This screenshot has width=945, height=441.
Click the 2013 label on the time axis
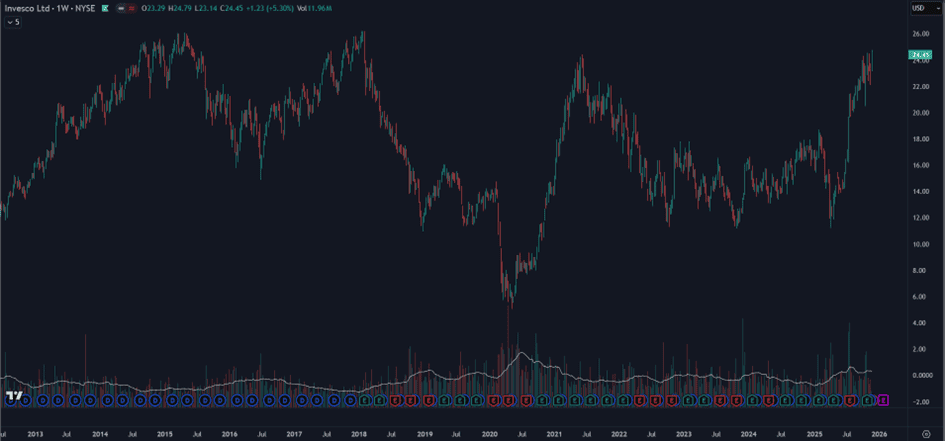[35, 433]
